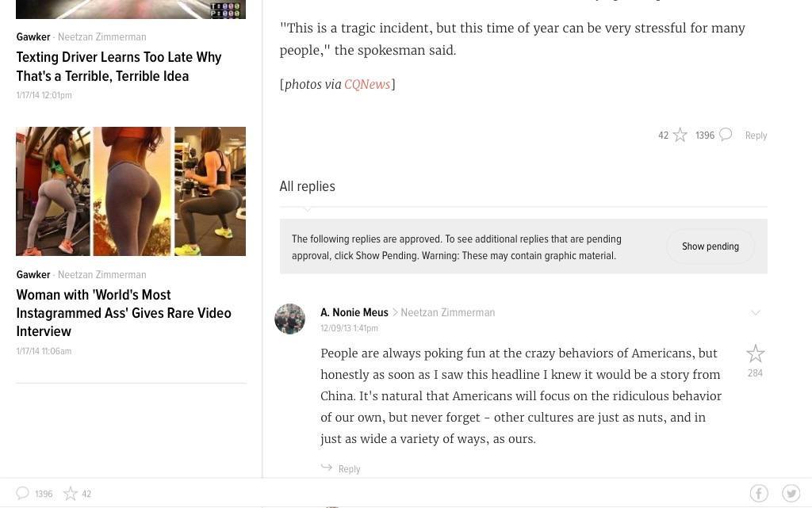Viewport: 812px width, 508px height.
Task: Click Neetzan Zimmerman next to the commenter name
Action: pyautogui.click(x=447, y=312)
